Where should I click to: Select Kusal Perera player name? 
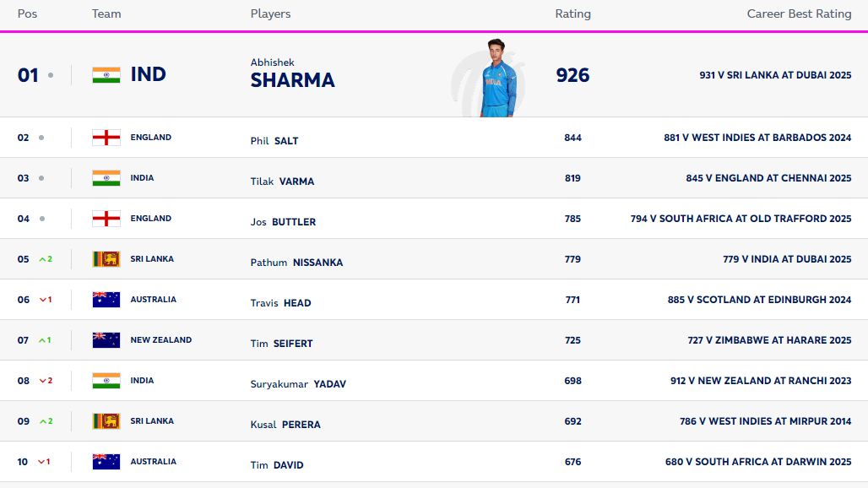point(285,425)
